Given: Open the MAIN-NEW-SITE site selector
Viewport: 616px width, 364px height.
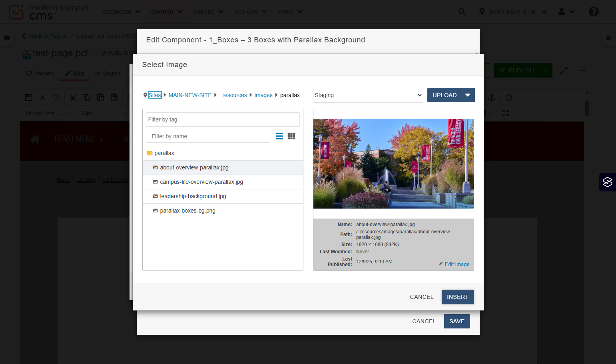Looking at the screenshot, I should [512, 12].
